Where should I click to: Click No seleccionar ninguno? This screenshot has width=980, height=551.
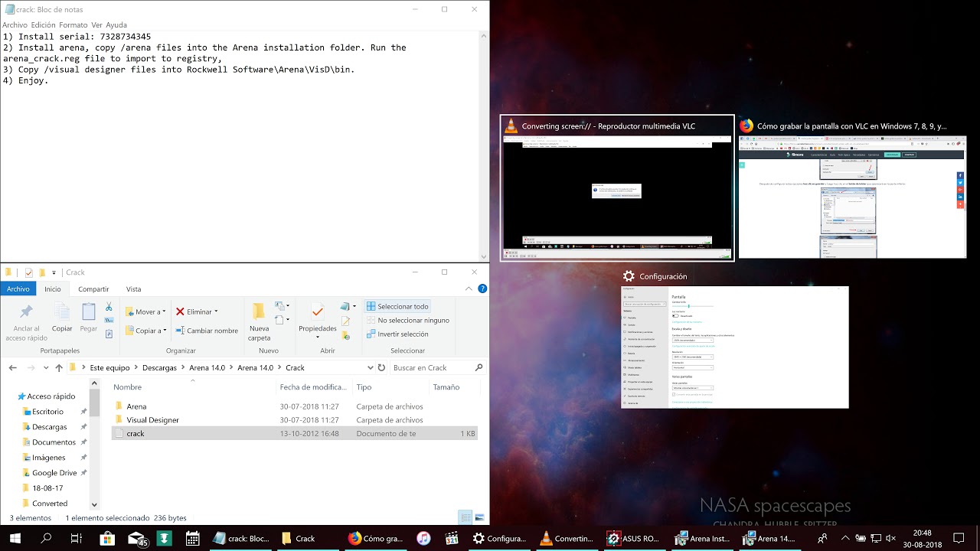coord(407,320)
